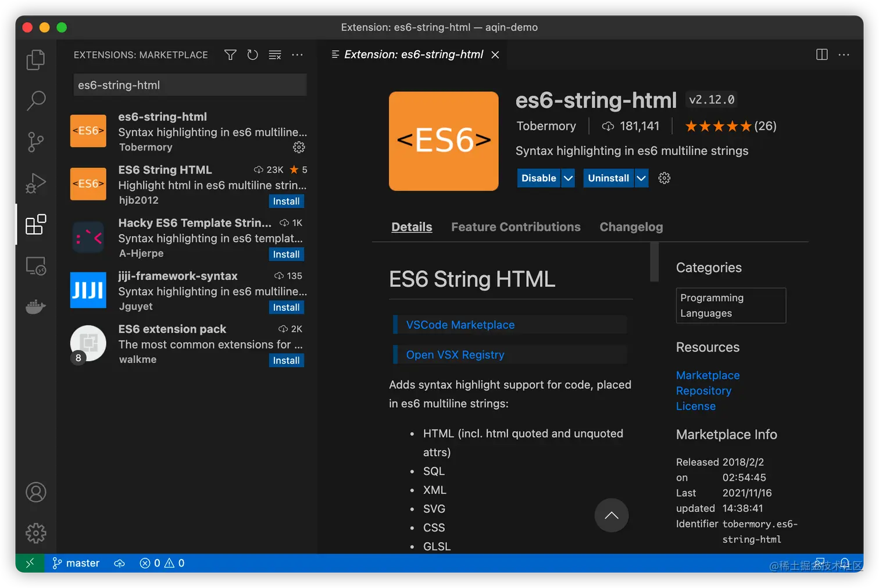The height and width of the screenshot is (588, 879).
Task: Open remote window indicator in status bar
Action: (x=30, y=563)
